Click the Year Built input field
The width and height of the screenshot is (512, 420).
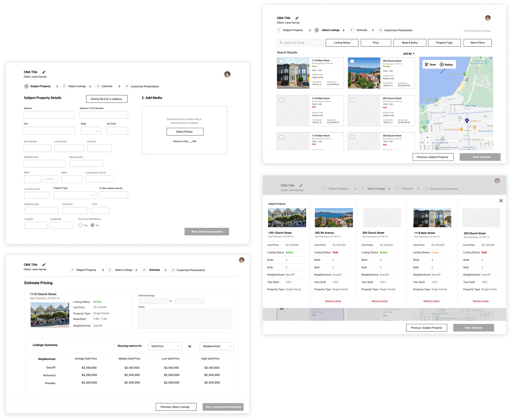click(x=75, y=210)
